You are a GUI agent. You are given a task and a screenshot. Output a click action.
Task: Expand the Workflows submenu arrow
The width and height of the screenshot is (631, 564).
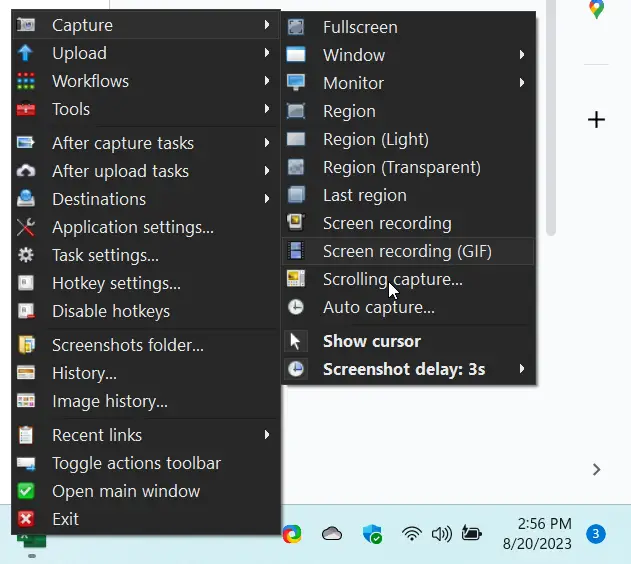(267, 81)
